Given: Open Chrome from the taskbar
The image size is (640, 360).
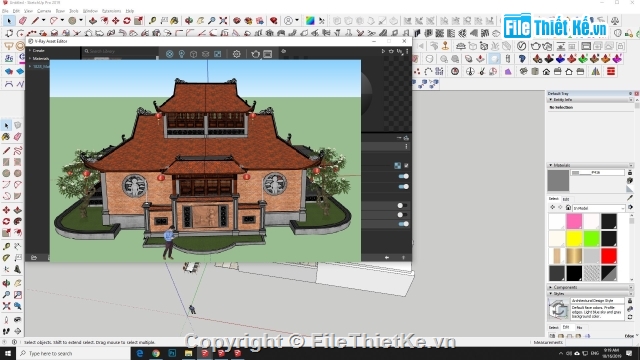Looking at the screenshot, I should click(x=156, y=353).
